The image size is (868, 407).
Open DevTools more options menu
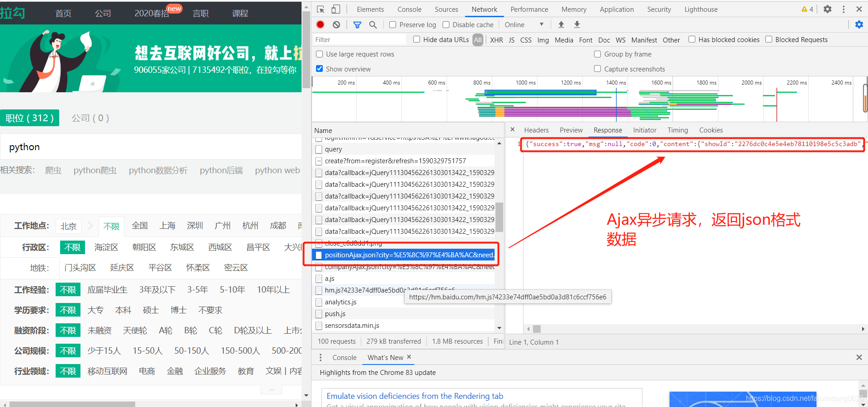click(844, 9)
